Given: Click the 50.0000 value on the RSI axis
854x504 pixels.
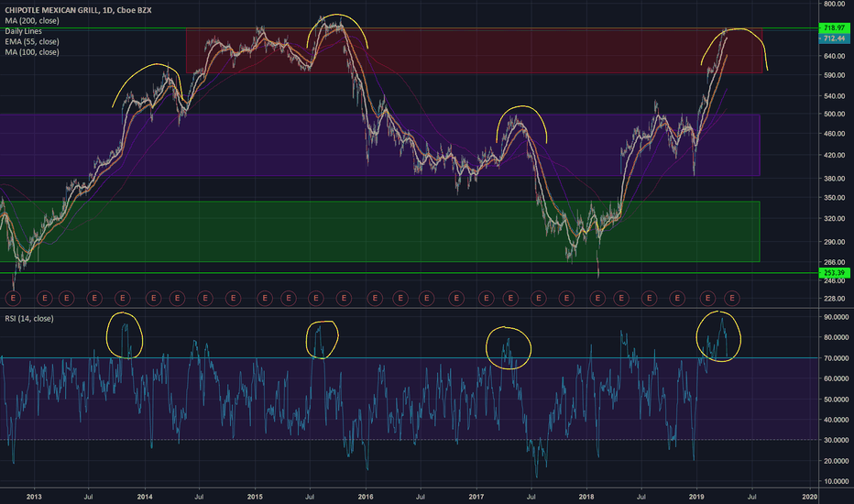Looking at the screenshot, I should tap(836, 400).
